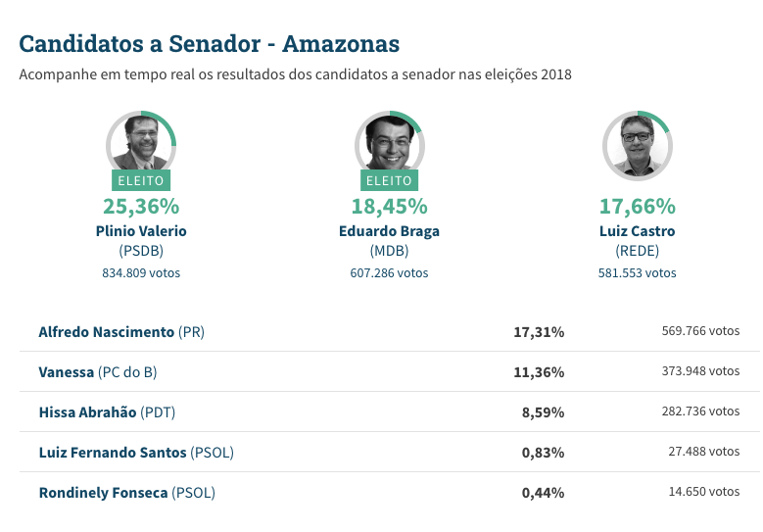Open the Vanessa (PC do B) row
The width and height of the screenshot is (763, 532).
tap(97, 372)
